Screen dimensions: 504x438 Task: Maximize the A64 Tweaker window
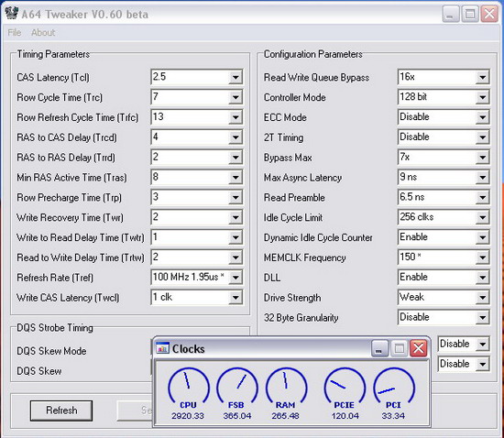[x=469, y=14]
